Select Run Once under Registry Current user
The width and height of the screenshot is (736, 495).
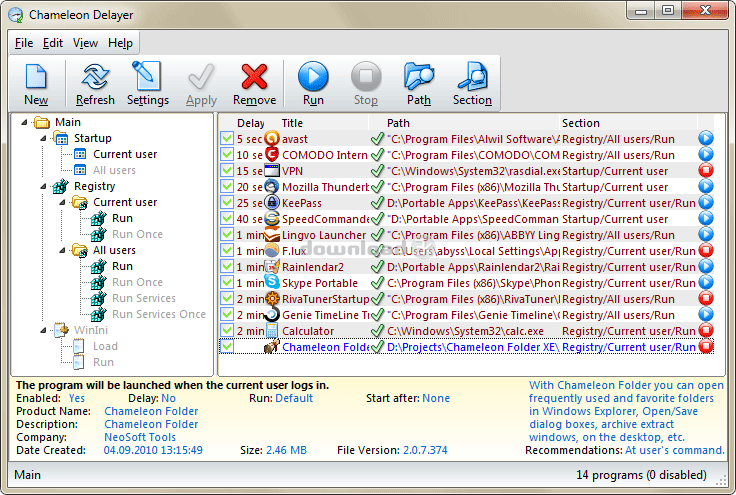(137, 234)
